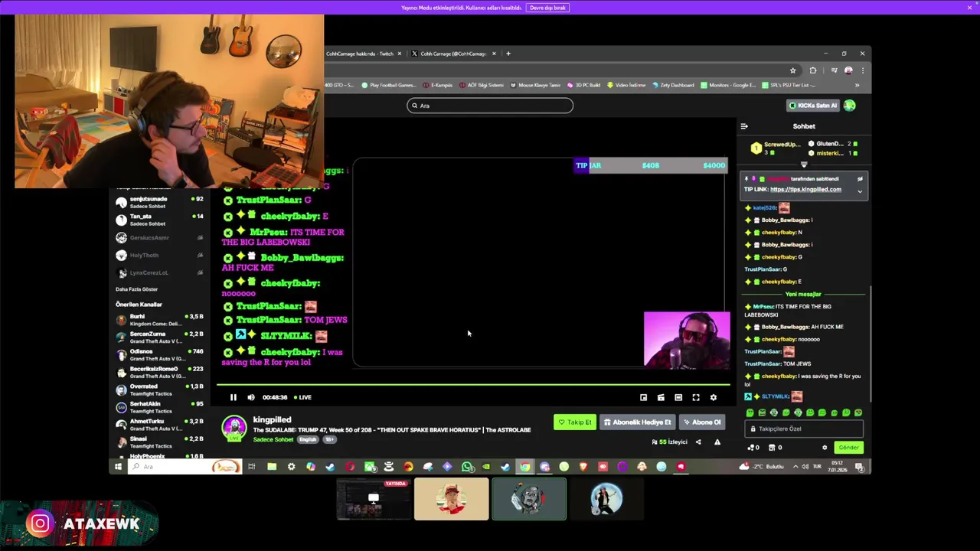980x551 pixels.
Task: Gift a subscription with Abonelik Hediye Et
Action: point(637,422)
